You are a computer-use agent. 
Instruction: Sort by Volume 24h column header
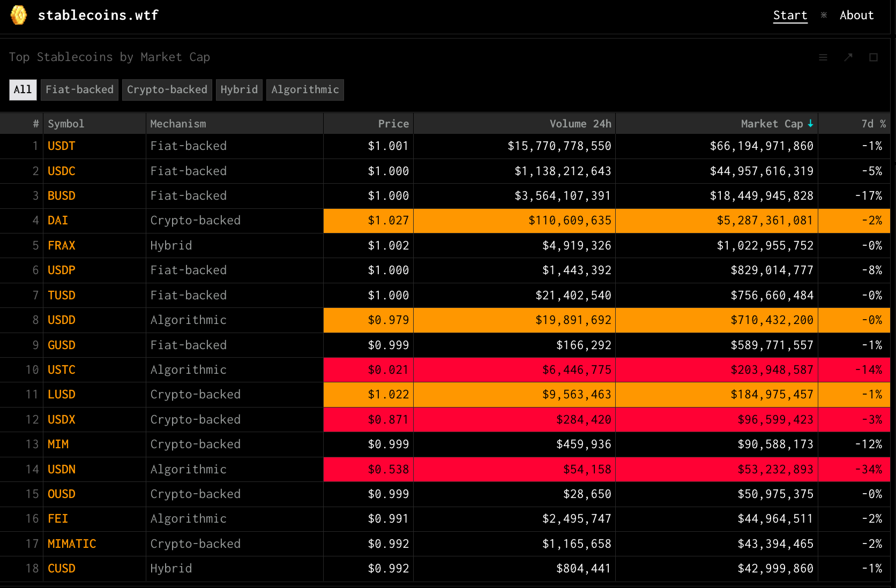pyautogui.click(x=580, y=124)
